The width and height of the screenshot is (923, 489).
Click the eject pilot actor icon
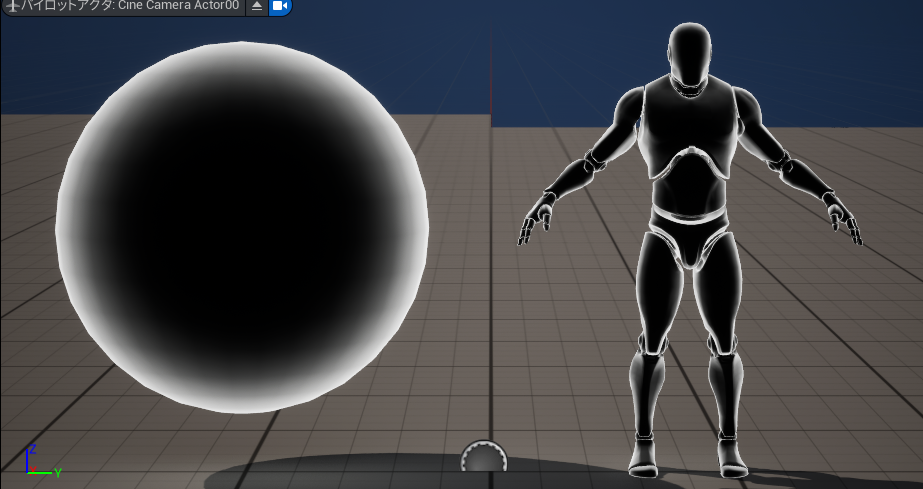tap(257, 6)
